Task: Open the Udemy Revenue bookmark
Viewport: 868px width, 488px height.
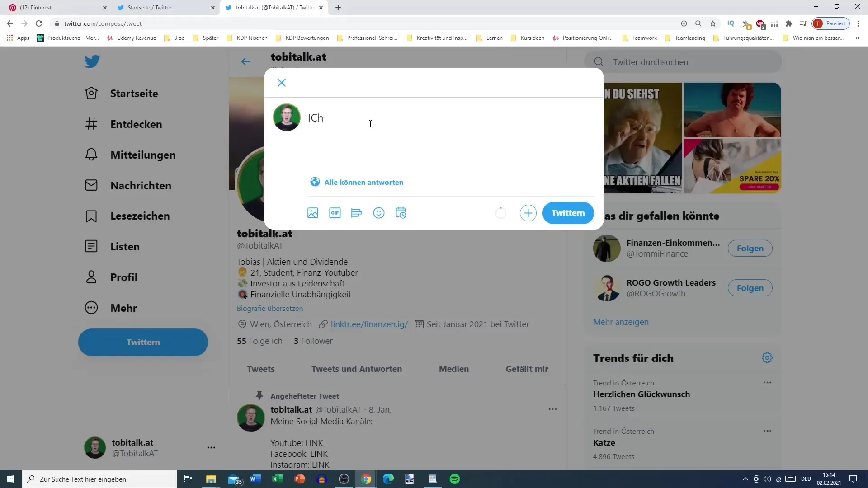Action: pos(132,38)
